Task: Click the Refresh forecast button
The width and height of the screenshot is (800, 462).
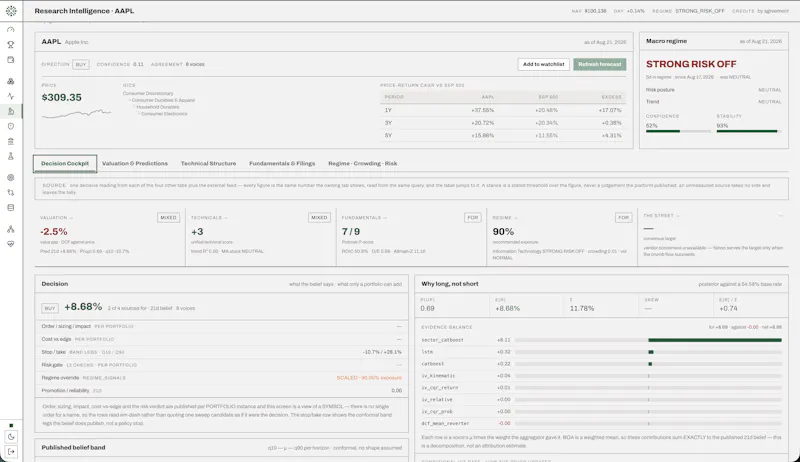Action: point(599,64)
